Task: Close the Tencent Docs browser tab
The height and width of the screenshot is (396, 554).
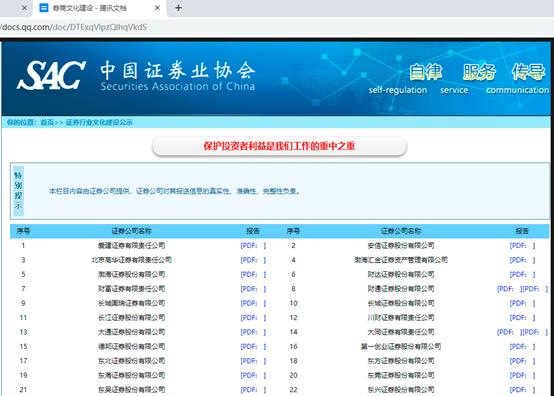Action: [x=158, y=8]
